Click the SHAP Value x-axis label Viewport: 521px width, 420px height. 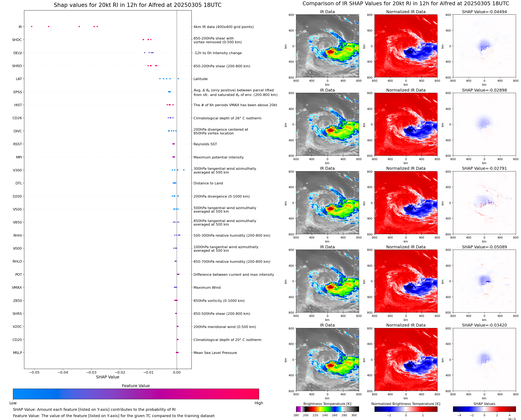click(x=108, y=377)
